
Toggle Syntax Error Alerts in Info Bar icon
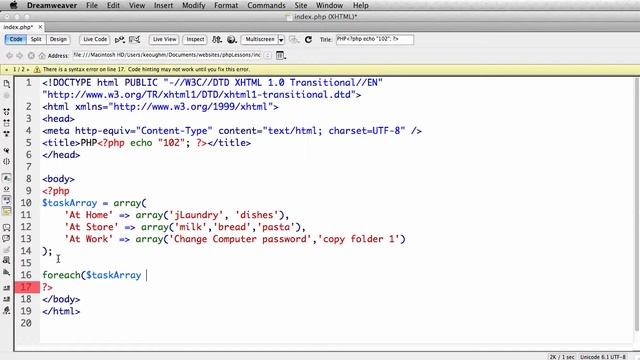click(7, 211)
